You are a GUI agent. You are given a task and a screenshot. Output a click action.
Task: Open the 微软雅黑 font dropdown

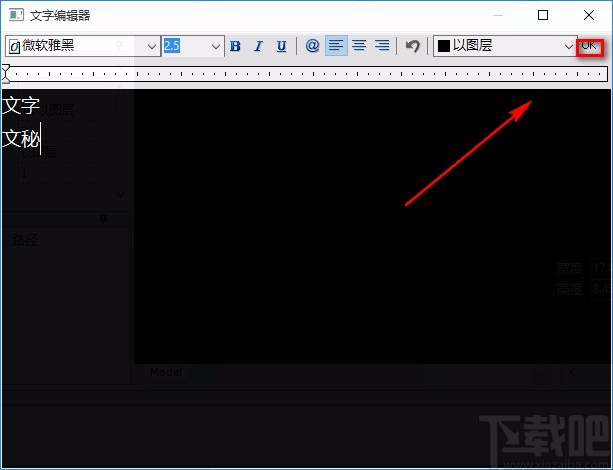pyautogui.click(x=152, y=46)
